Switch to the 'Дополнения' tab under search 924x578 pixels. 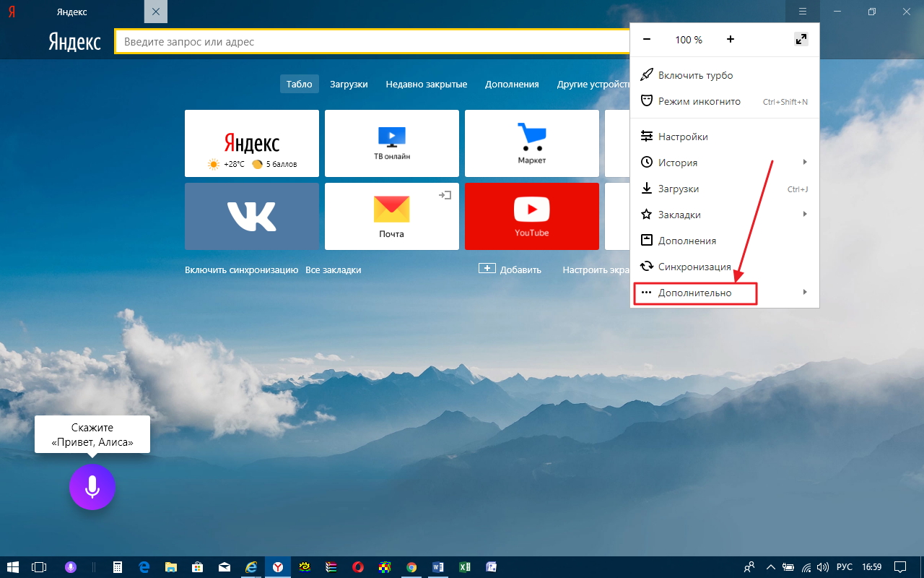(512, 84)
